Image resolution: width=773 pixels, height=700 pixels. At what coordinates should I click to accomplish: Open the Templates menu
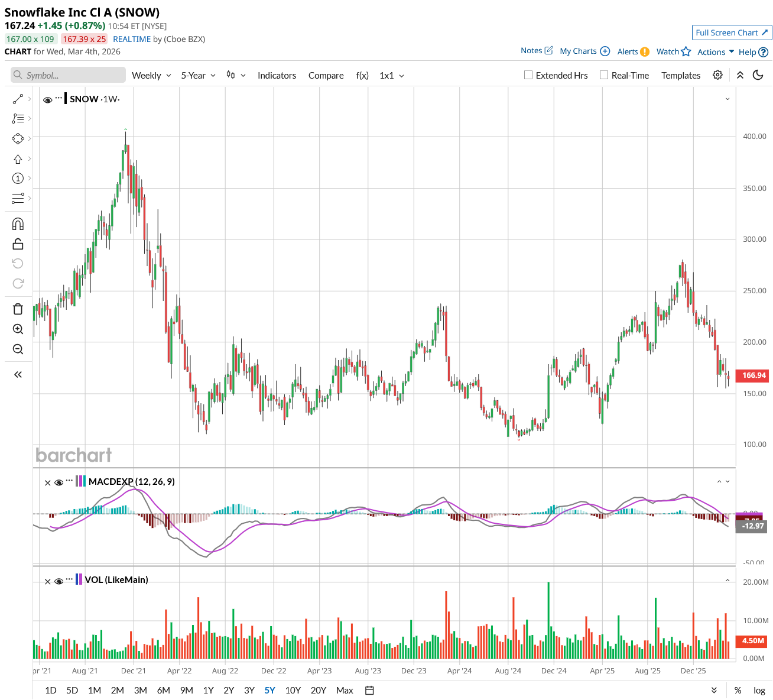point(681,75)
